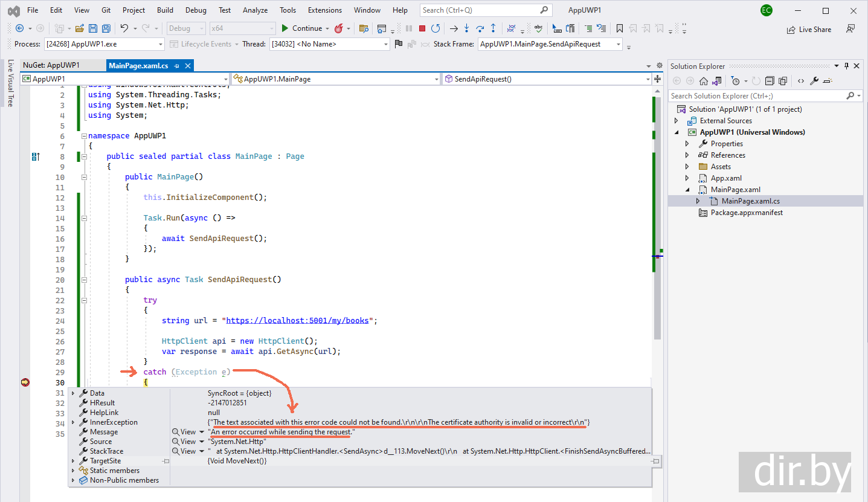868x502 pixels.
Task: Open the Git menu
Action: click(106, 10)
